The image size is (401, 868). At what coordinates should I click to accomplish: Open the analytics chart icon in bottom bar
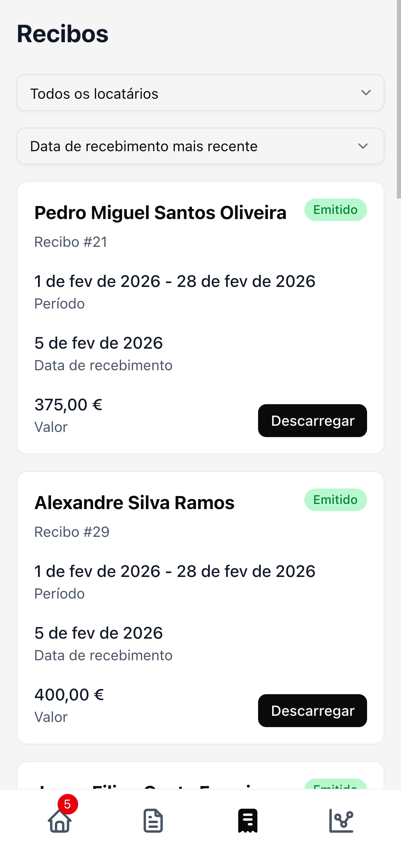[x=341, y=821]
